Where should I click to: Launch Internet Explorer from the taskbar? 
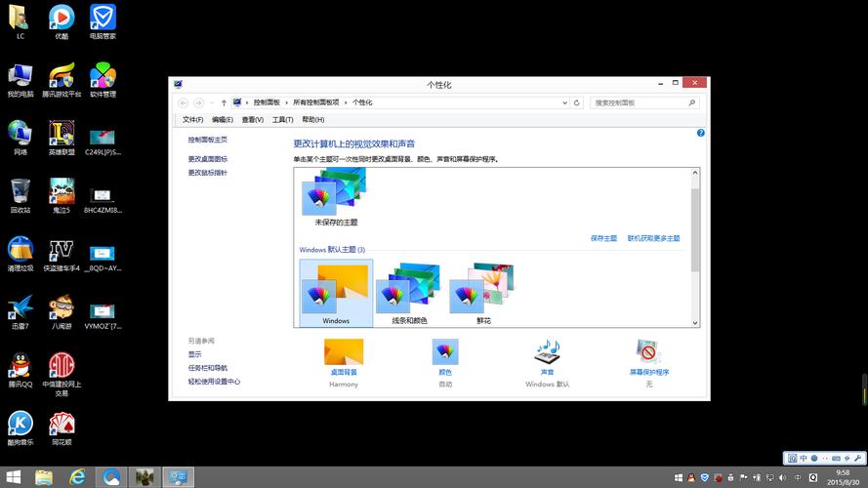pyautogui.click(x=77, y=477)
